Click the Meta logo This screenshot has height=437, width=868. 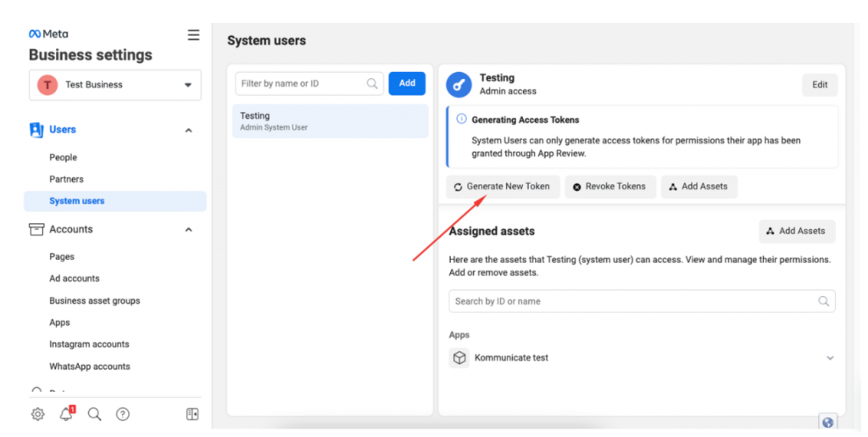point(48,34)
